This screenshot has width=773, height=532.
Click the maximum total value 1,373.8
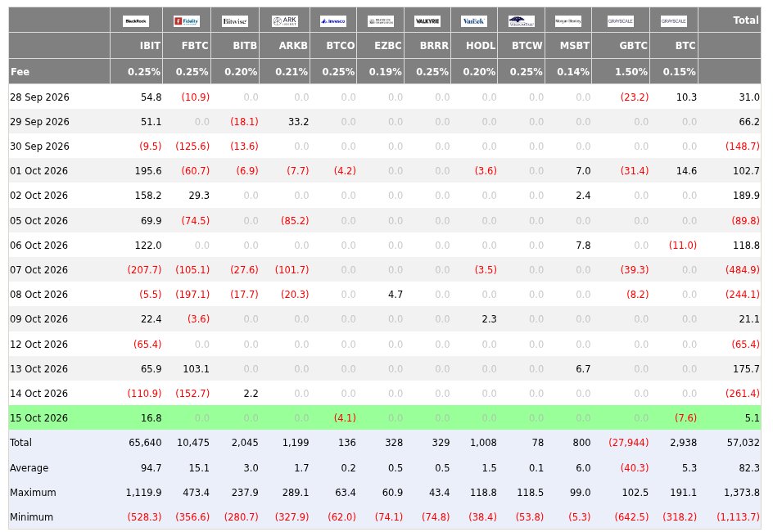pyautogui.click(x=740, y=493)
